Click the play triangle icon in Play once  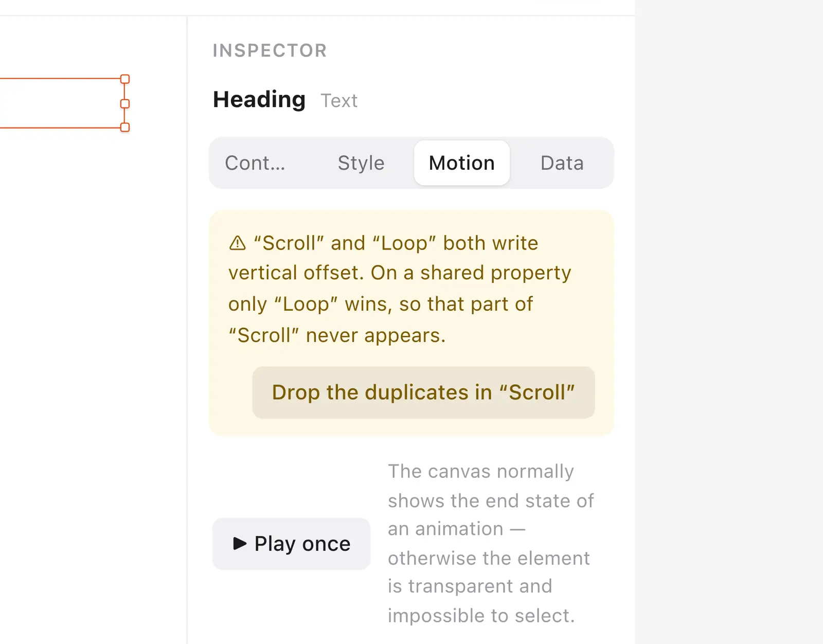(x=240, y=543)
